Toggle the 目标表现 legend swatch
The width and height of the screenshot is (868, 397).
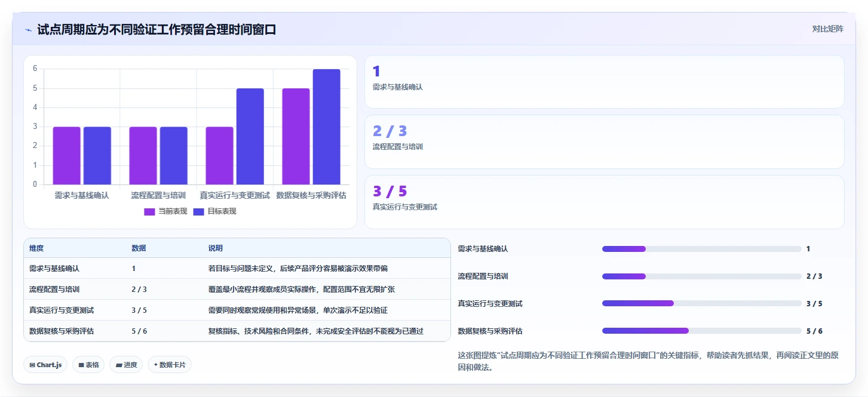coord(199,211)
